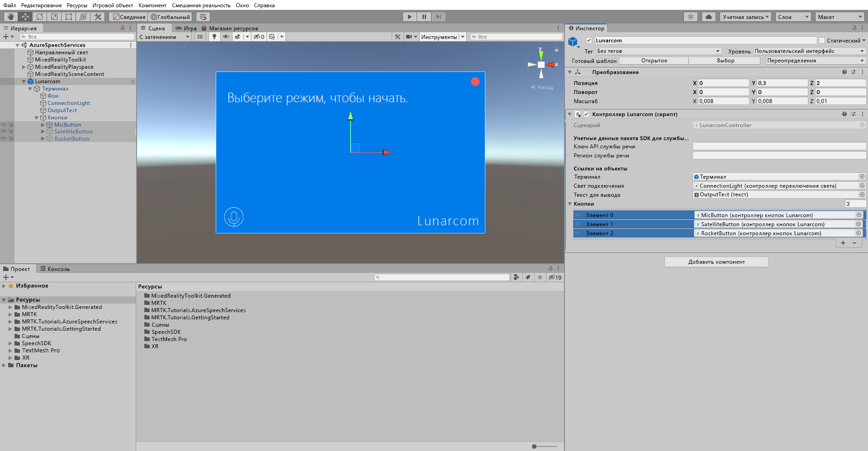Image resolution: width=868 pixels, height=451 pixels.
Task: Toggle Lunarcom Controller script enabled checkbox
Action: click(586, 114)
